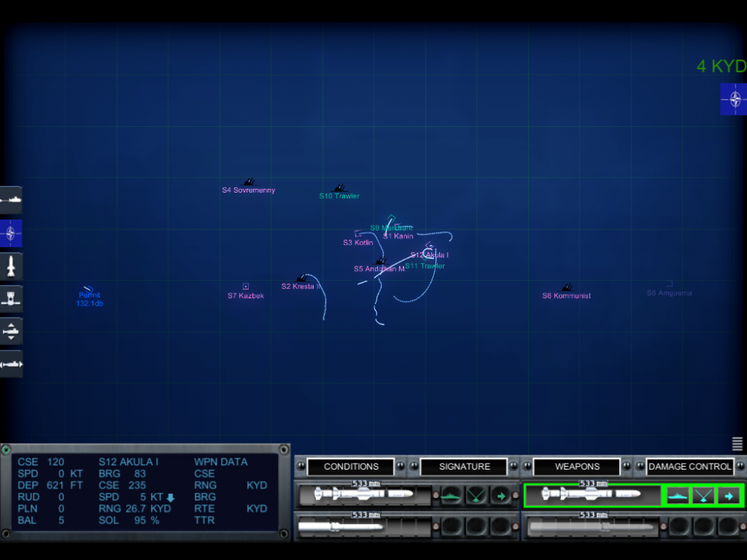Open the message log lines icon
The image size is (747, 560).
click(737, 444)
